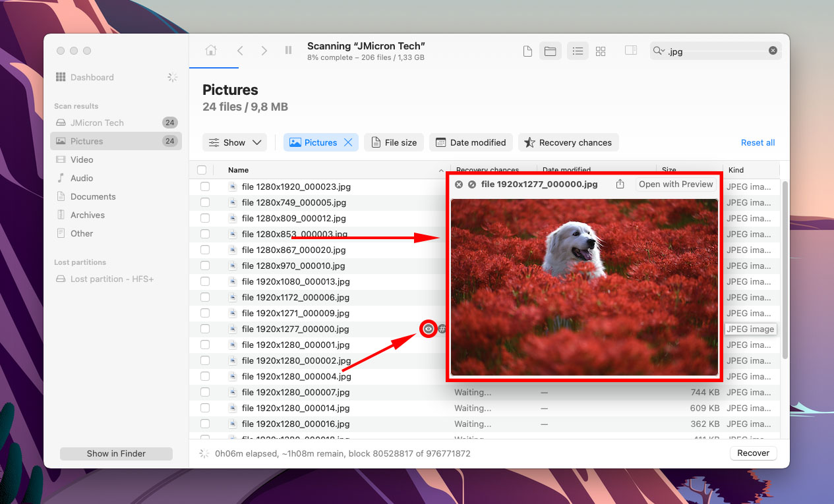Go back using the navigation arrow
Viewport: 834px width, 504px height.
pyautogui.click(x=239, y=50)
